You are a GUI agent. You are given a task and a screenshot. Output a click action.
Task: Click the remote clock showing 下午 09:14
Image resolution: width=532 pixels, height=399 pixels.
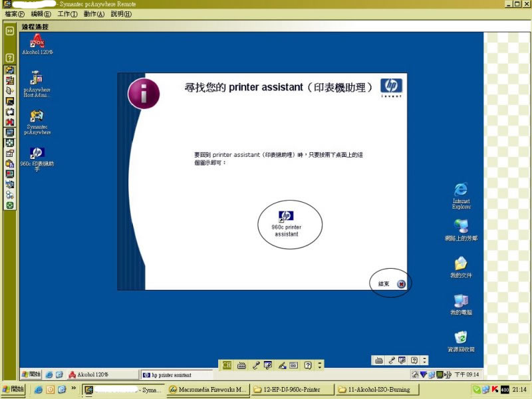(467, 374)
